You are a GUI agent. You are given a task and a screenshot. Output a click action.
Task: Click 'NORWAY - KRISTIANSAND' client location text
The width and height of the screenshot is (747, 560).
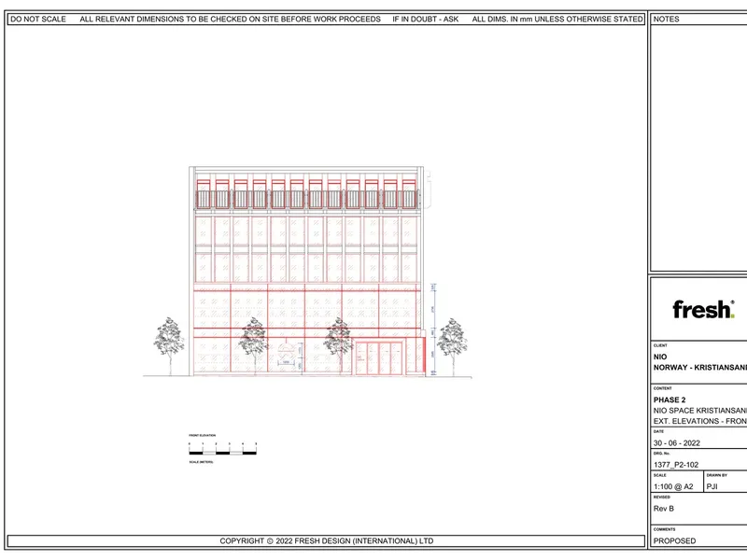[699, 368]
